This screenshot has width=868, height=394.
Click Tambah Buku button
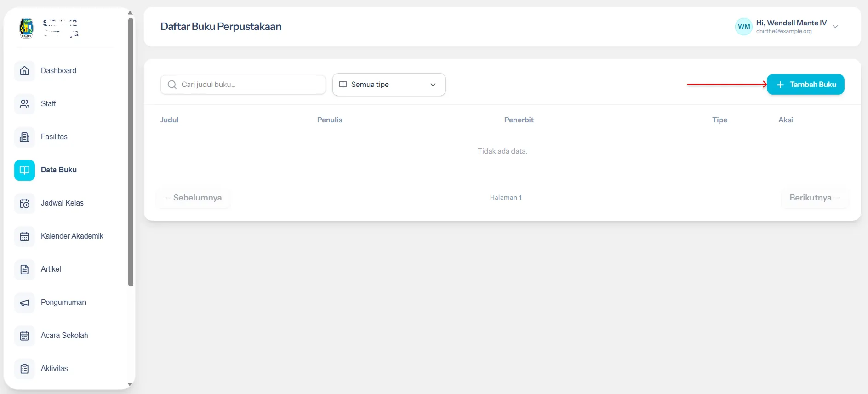coord(805,85)
